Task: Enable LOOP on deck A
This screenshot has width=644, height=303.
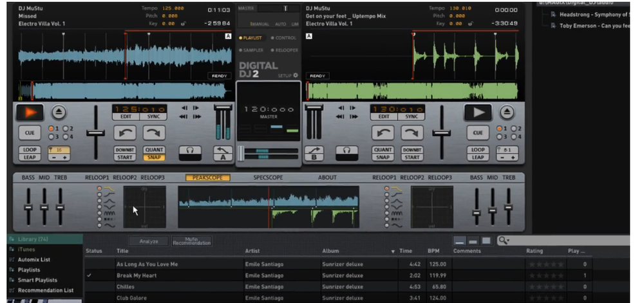Action: (x=30, y=150)
